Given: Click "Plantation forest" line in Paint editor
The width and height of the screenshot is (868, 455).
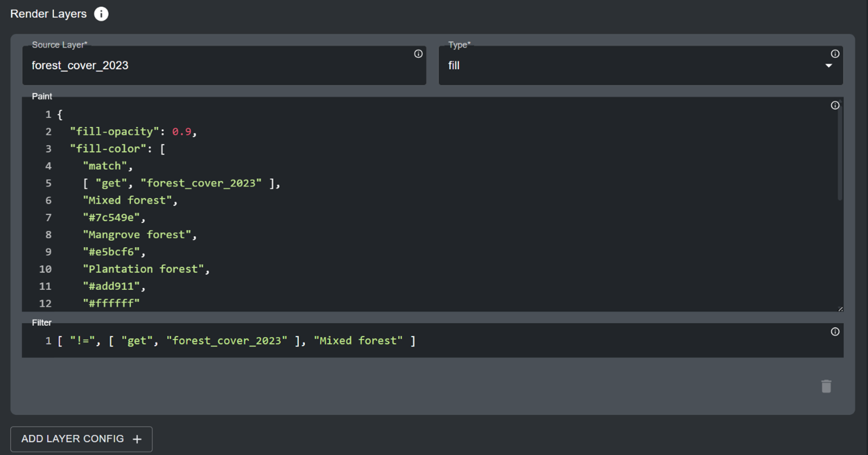Looking at the screenshot, I should point(146,269).
